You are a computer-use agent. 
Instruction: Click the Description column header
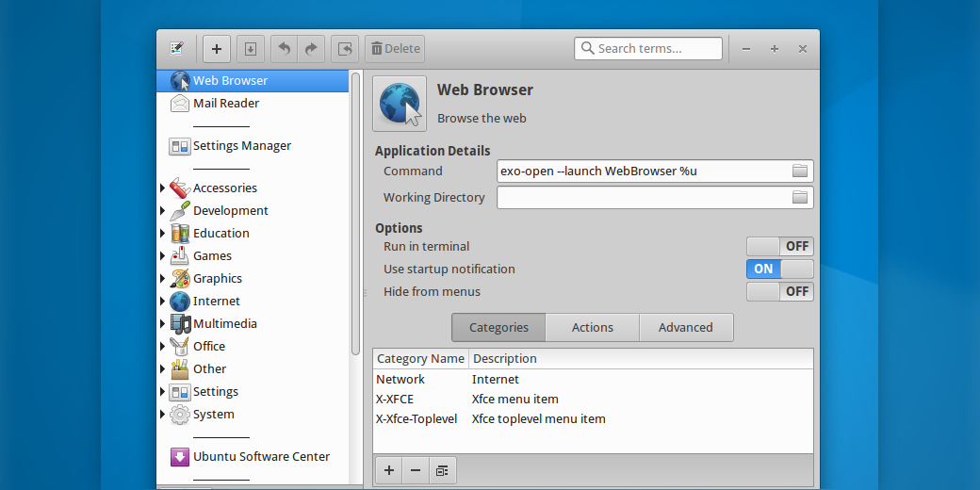point(642,359)
